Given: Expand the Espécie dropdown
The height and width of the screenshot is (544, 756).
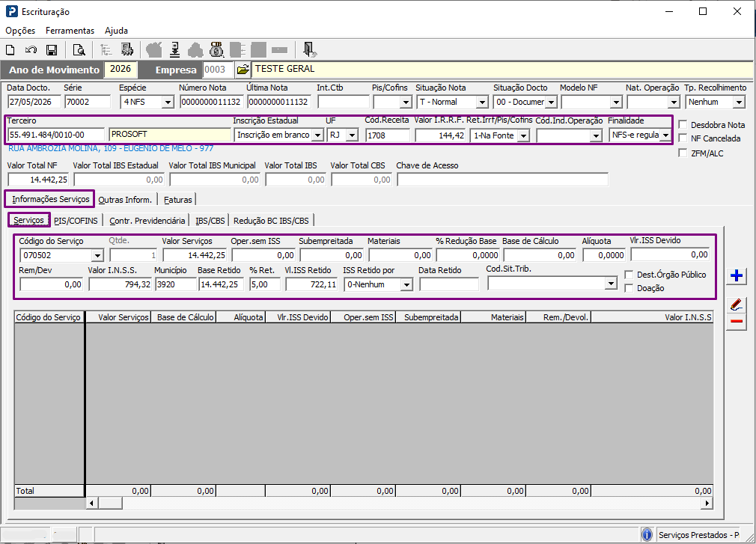Looking at the screenshot, I should click(x=168, y=103).
